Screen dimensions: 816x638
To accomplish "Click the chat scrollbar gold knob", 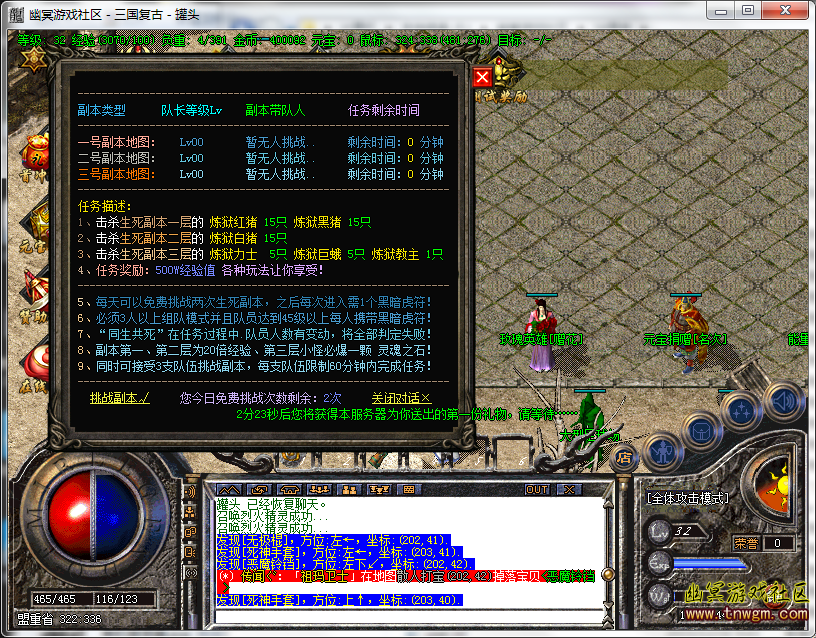I will point(607,575).
